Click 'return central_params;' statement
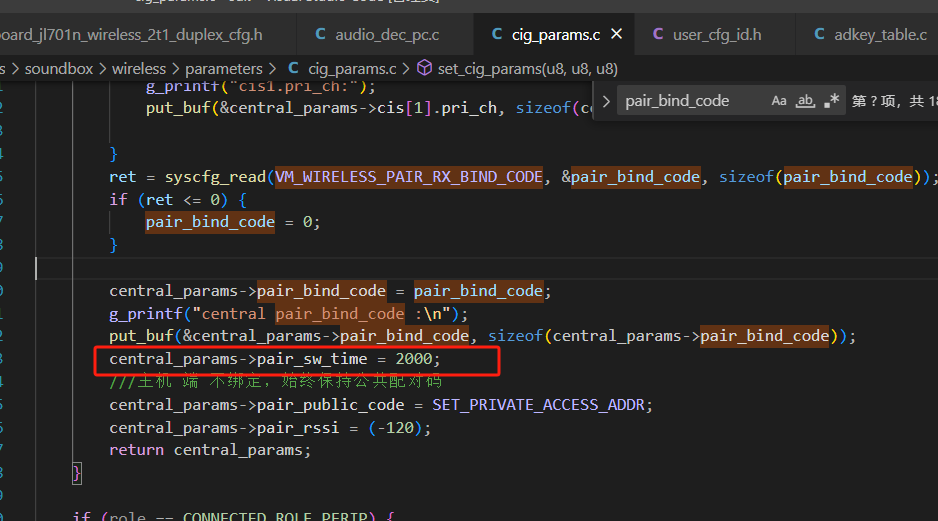This screenshot has height=521, width=938. tap(210, 450)
